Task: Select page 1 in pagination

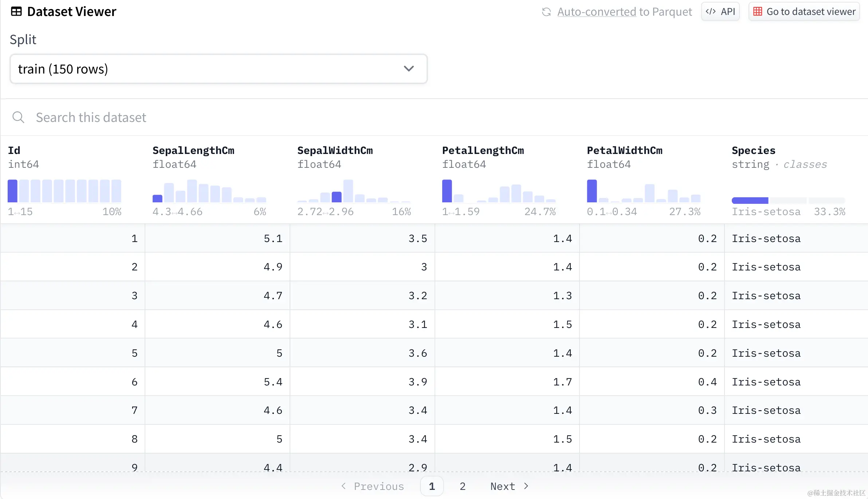Action: tap(432, 486)
